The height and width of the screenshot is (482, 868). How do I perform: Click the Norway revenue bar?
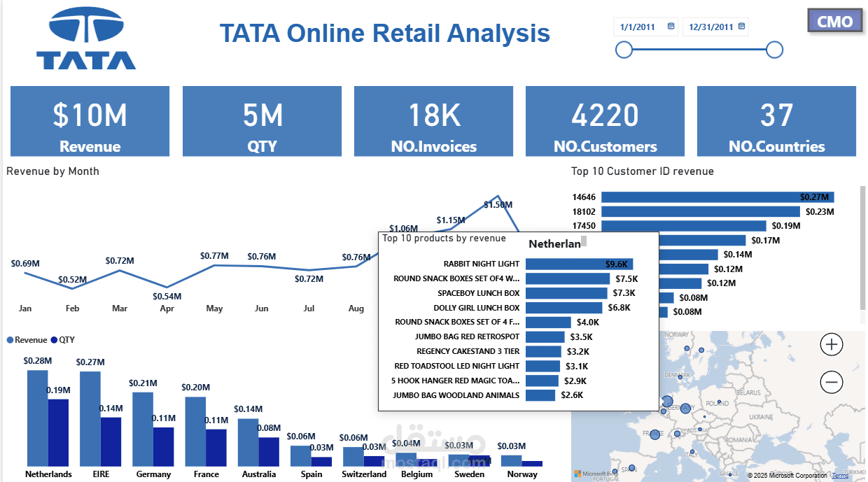pos(512,461)
